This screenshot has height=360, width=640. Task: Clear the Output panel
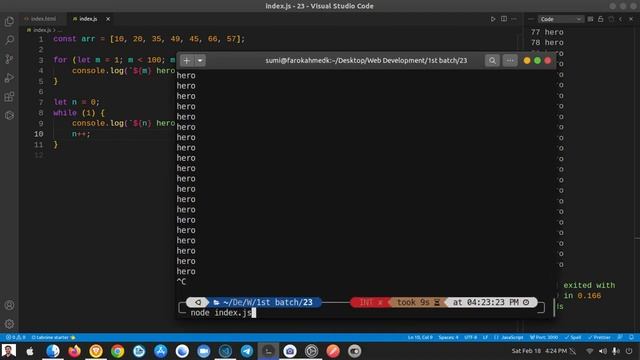(x=590, y=19)
